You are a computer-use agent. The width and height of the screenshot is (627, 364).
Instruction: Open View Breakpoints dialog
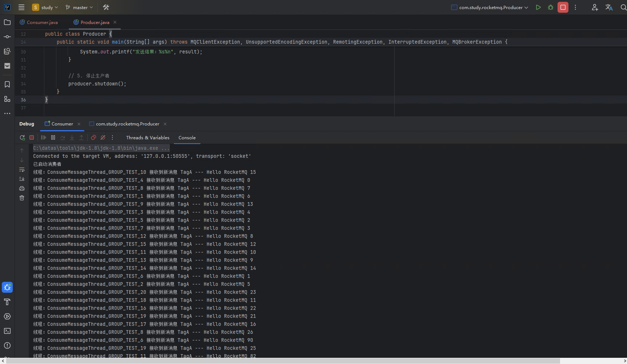click(93, 137)
